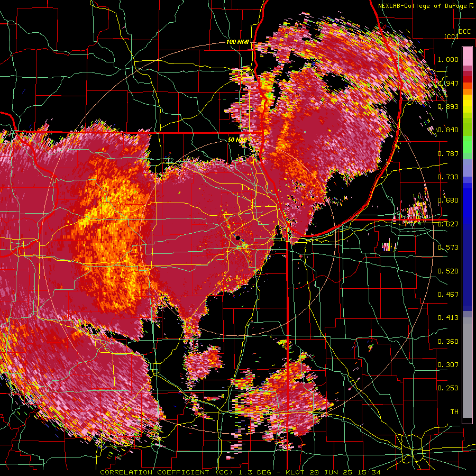
Task: Pick the light pink segment at the color bar top
Action: [x=467, y=57]
